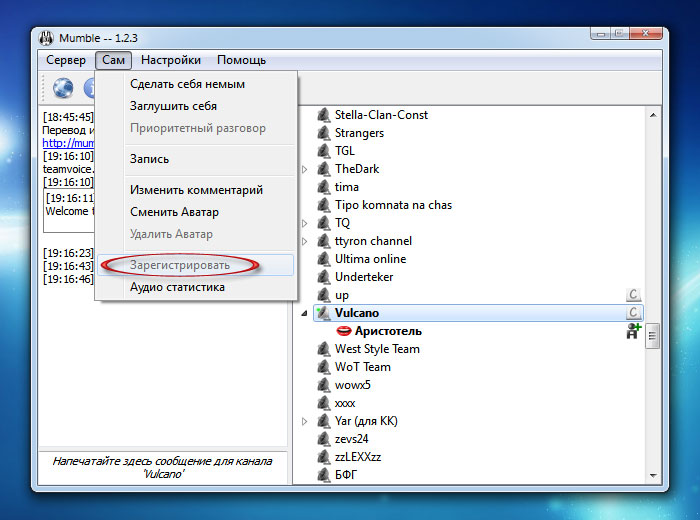
Task: Open the http://mum link in log
Action: coord(68,143)
